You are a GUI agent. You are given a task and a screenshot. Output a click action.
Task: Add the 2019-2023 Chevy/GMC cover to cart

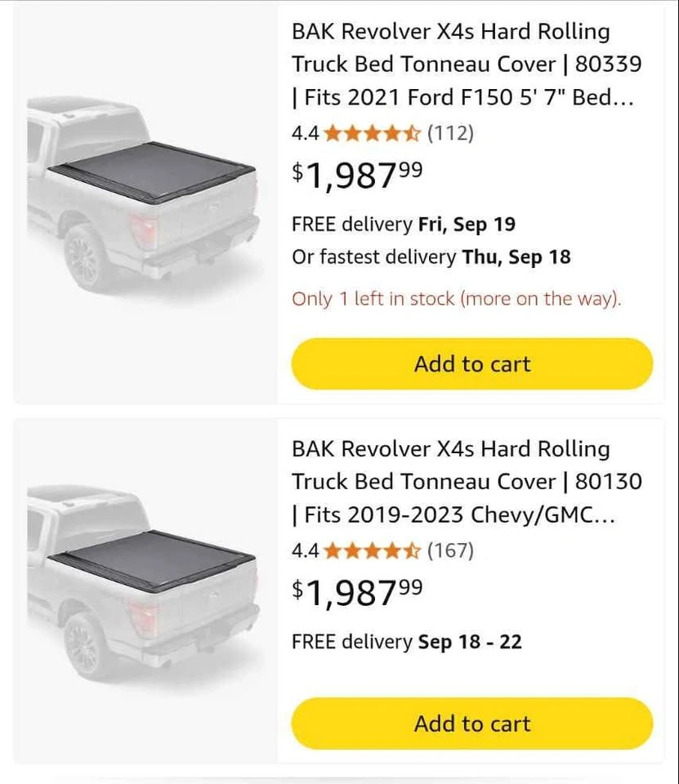471,724
